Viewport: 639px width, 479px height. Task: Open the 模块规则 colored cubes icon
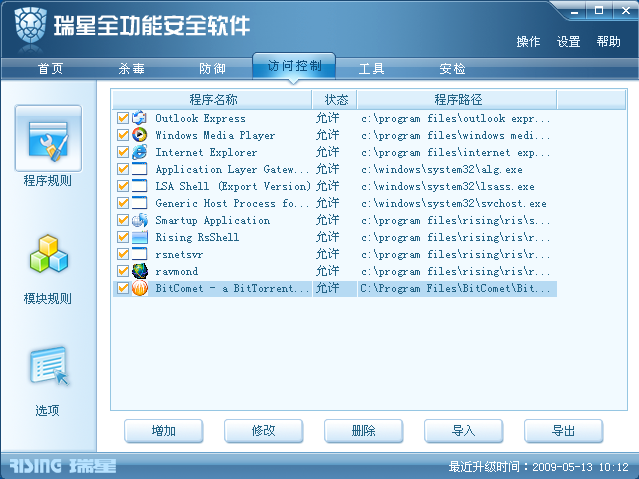(x=48, y=254)
